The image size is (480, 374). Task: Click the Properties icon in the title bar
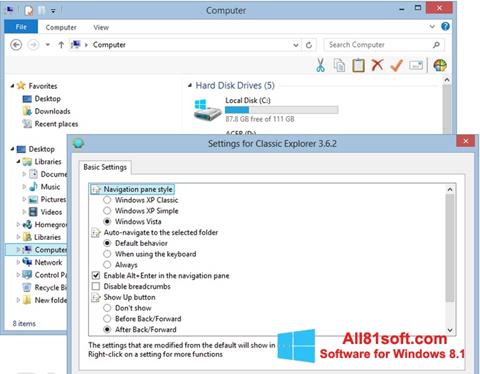[x=29, y=10]
